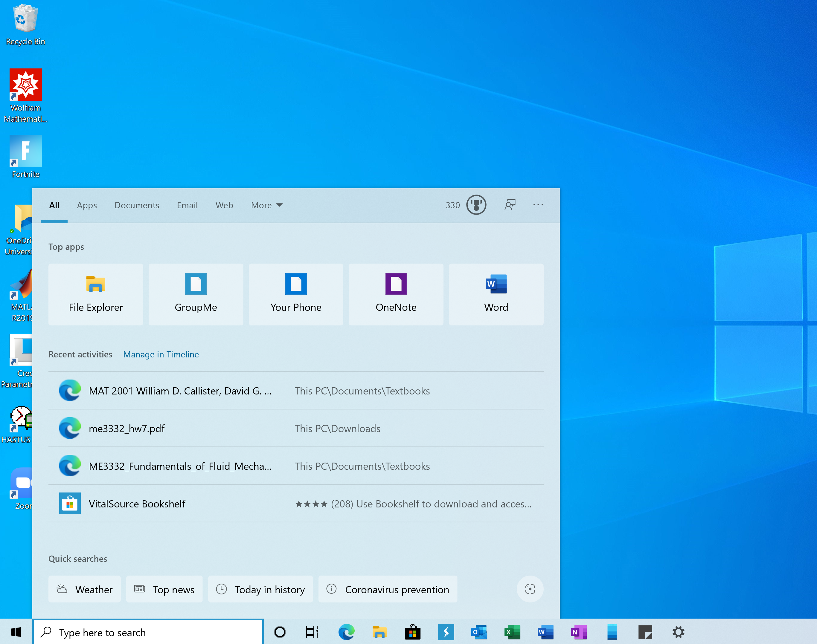Open Sticky Notes from taskbar
Screen dimensions: 817x644
(x=645, y=632)
